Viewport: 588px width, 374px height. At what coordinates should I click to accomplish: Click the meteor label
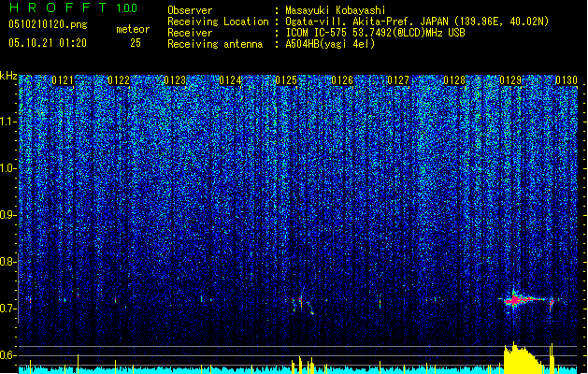click(133, 29)
